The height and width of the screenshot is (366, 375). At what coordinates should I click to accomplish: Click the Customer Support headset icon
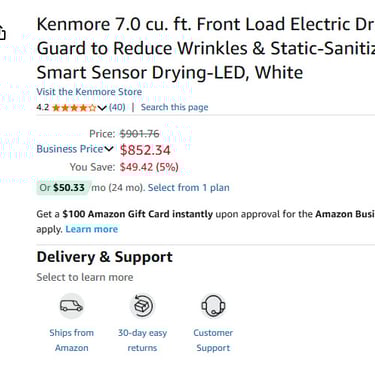[x=213, y=306]
